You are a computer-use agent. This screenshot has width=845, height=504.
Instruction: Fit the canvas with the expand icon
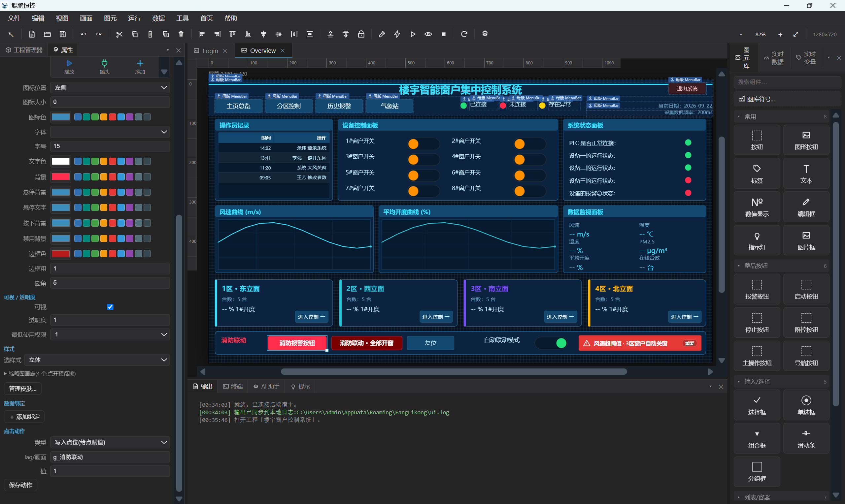796,35
